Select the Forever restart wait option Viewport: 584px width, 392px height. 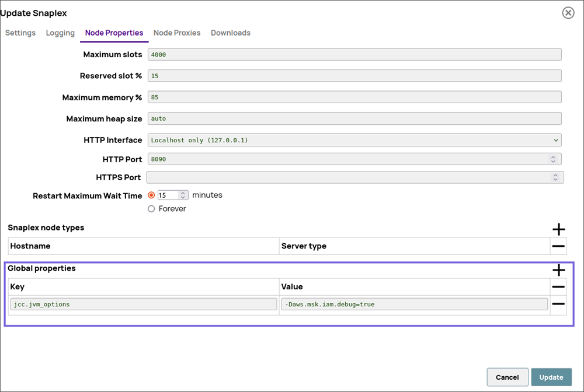click(x=151, y=209)
